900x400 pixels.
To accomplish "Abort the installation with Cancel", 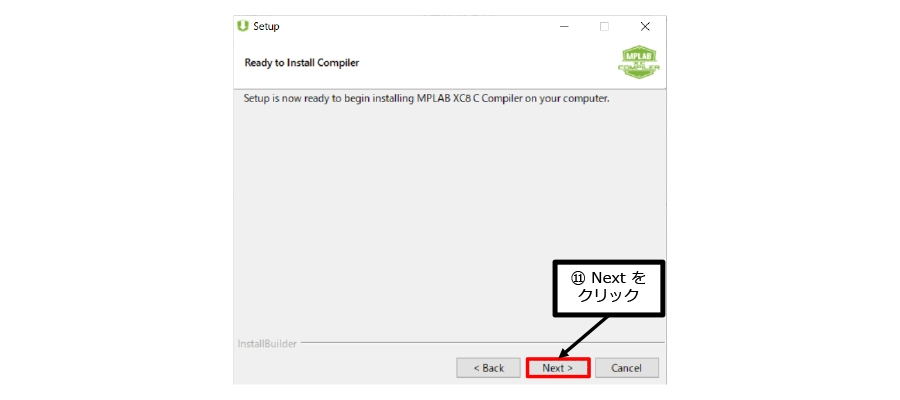I will tap(626, 368).
